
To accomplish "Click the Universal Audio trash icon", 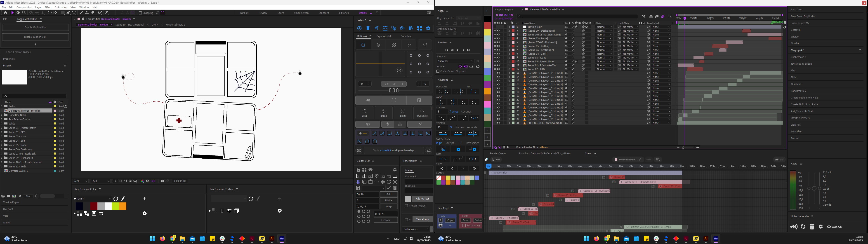I will click(x=812, y=227).
